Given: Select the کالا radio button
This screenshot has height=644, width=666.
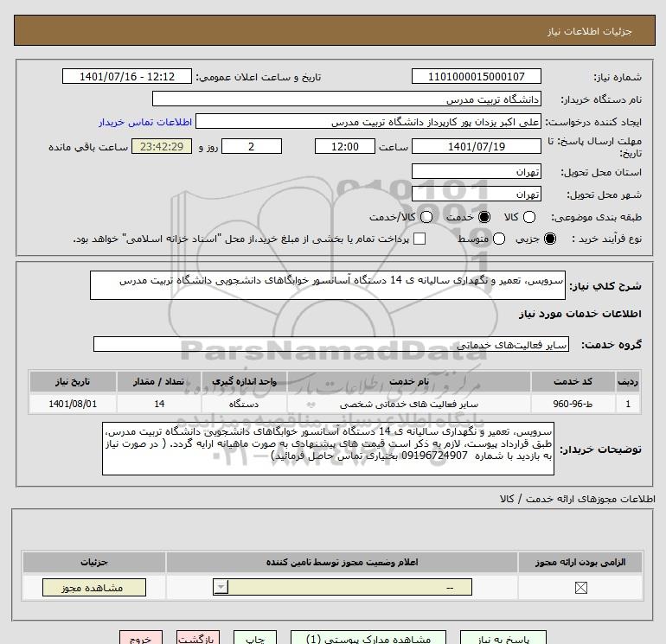Looking at the screenshot, I should [x=528, y=217].
